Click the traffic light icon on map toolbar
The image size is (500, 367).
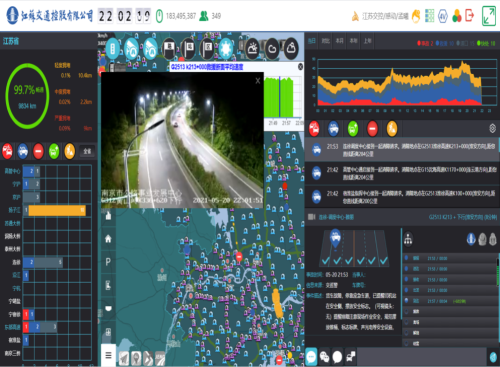pyautogui.click(x=113, y=49)
